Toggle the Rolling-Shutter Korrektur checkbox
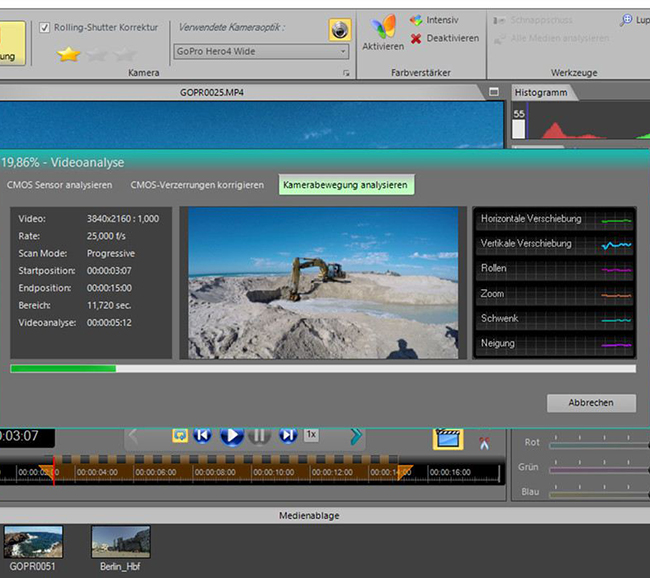This screenshot has width=650, height=578. 45,28
